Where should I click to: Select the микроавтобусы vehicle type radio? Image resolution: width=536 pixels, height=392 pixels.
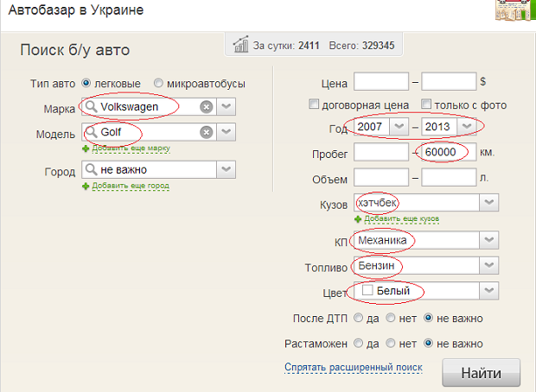159,84
